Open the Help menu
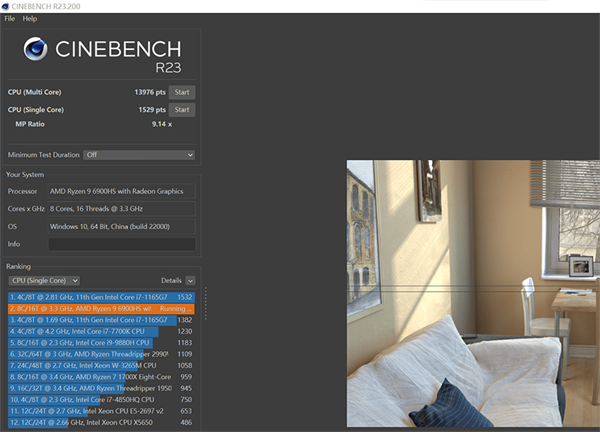The width and height of the screenshot is (600, 432). pos(30,19)
